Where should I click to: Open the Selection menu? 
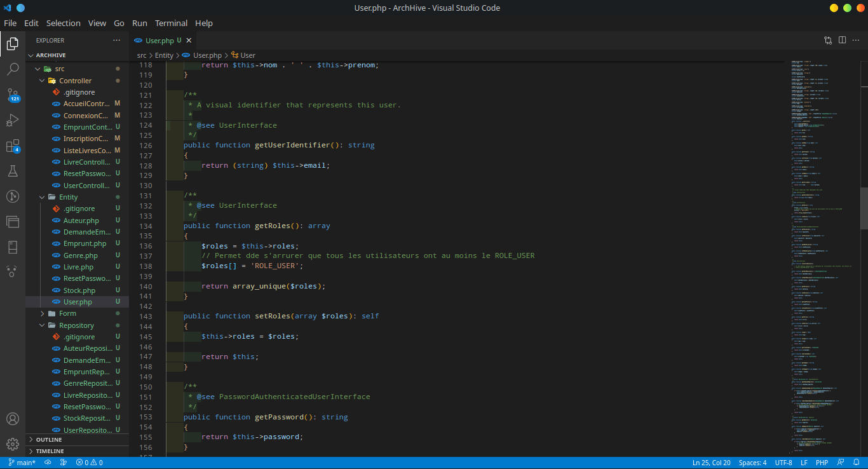63,23
